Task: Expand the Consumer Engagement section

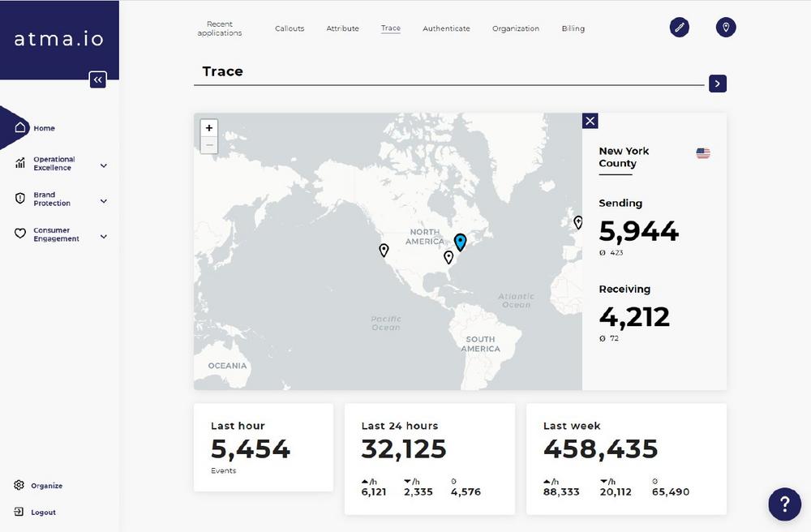Action: pyautogui.click(x=103, y=237)
